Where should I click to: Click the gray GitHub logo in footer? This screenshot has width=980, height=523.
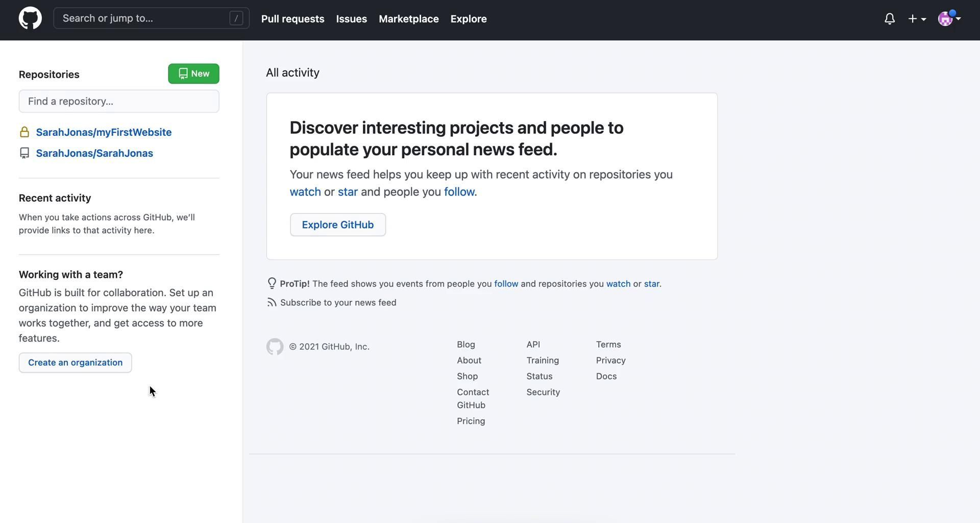(x=275, y=347)
